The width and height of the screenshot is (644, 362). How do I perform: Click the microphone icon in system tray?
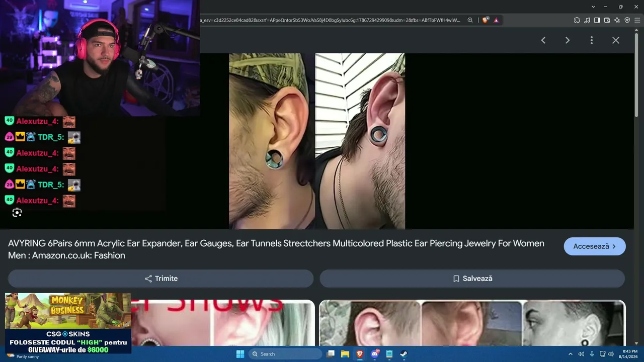592,354
